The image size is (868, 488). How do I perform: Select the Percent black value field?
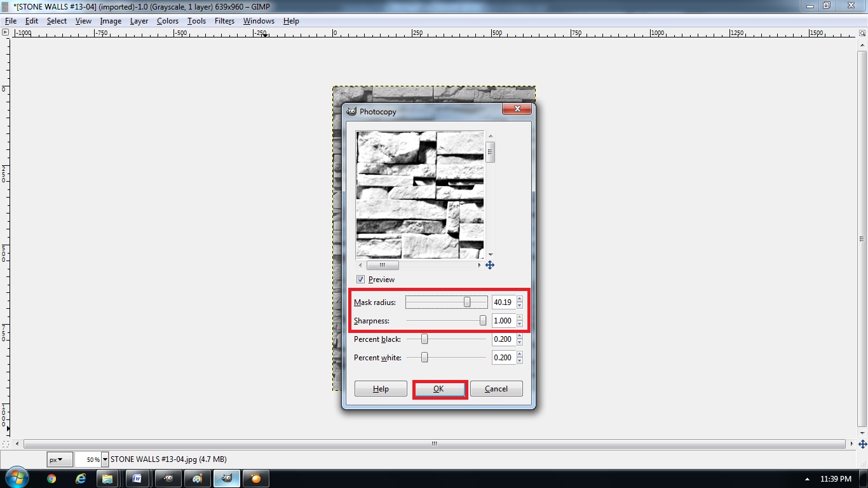(x=502, y=339)
